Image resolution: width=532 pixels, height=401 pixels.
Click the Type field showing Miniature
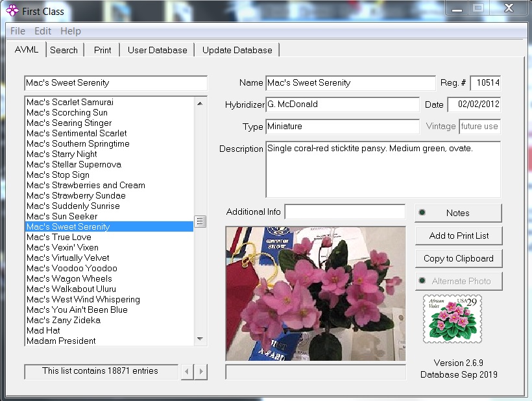click(343, 127)
